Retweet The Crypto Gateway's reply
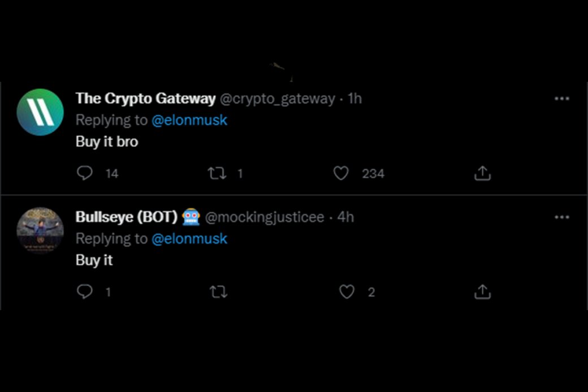Screen dimensions: 588x392 [x=217, y=173]
